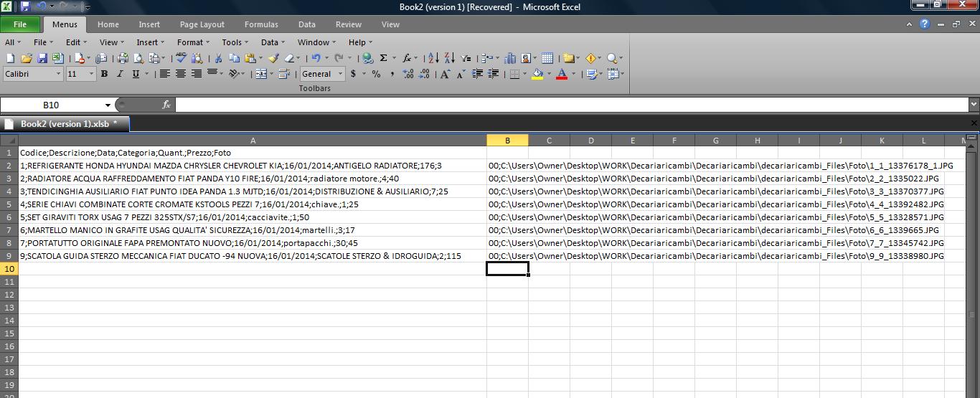Decrease decimal places
980x398 pixels.
click(x=424, y=74)
